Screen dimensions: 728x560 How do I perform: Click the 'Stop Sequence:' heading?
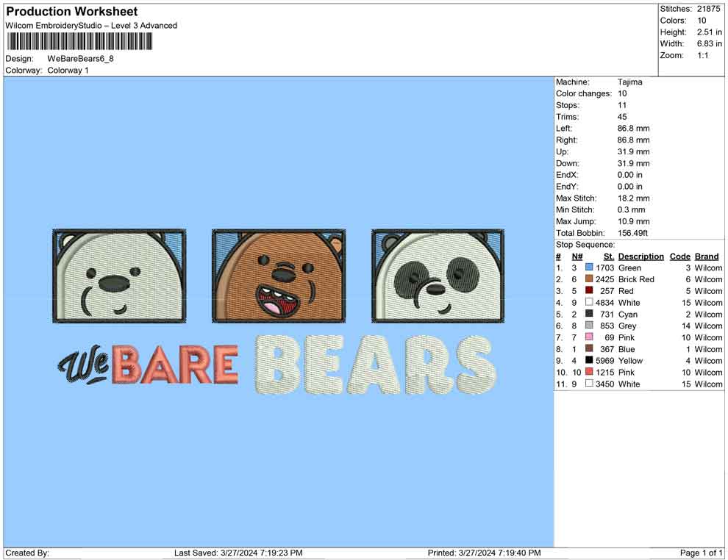585,244
